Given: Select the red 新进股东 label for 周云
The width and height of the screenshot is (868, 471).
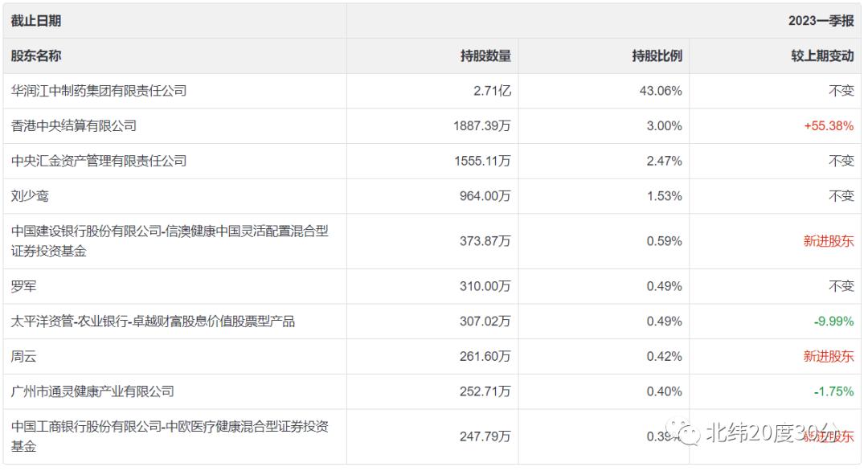Looking at the screenshot, I should (828, 356).
